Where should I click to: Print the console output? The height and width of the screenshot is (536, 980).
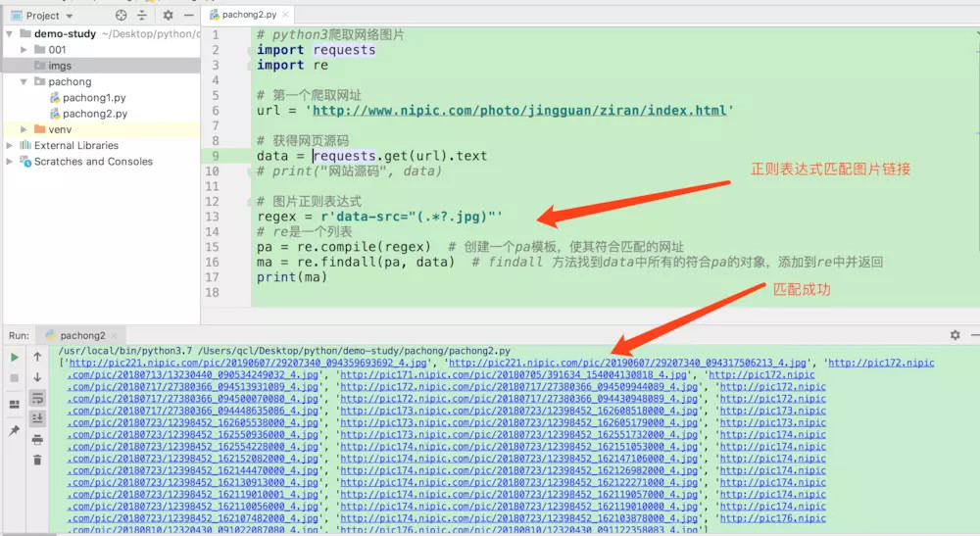click(x=37, y=439)
